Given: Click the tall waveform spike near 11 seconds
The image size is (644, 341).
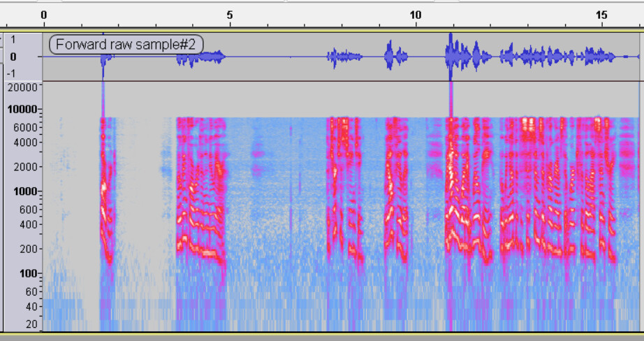Looking at the screenshot, I should click(x=451, y=55).
